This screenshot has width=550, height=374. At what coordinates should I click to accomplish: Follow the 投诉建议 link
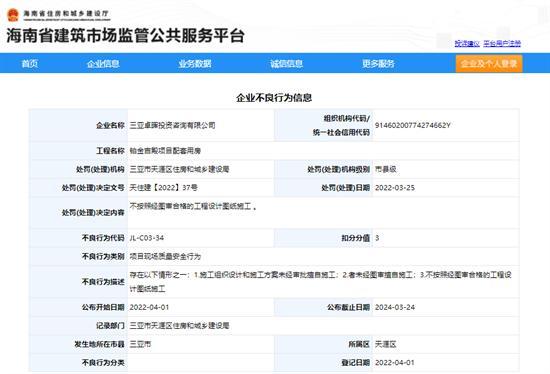[x=467, y=44]
